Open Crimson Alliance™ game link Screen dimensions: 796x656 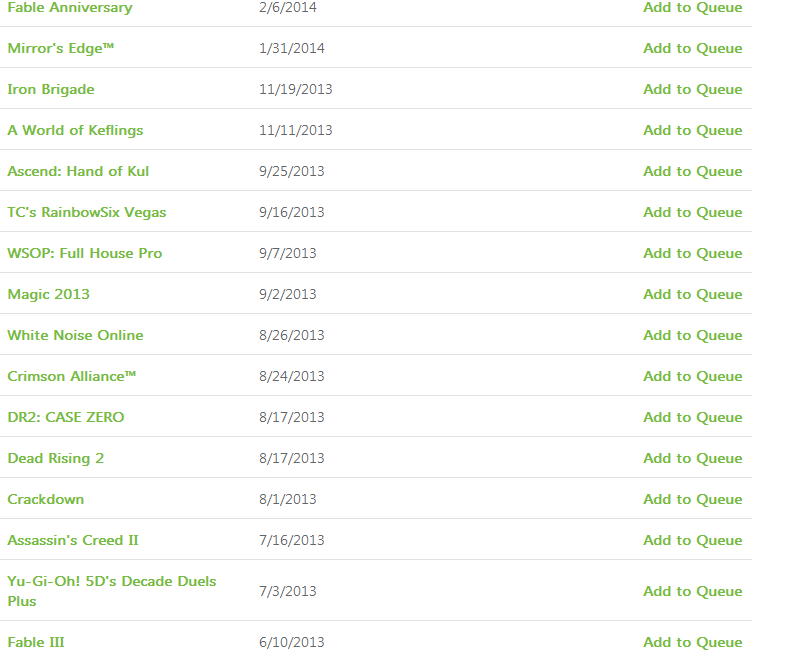(72, 376)
